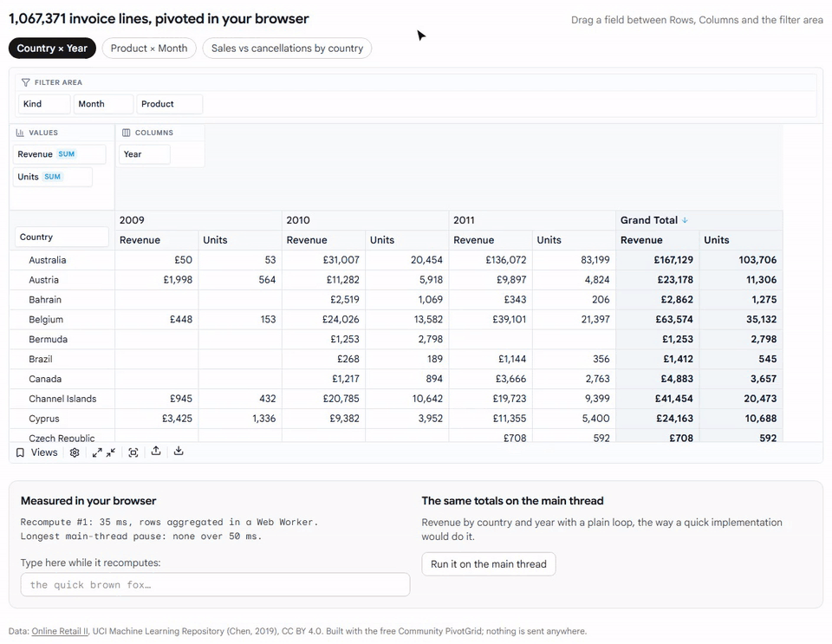
Task: Click the Grand Total sort arrow
Action: 685,220
